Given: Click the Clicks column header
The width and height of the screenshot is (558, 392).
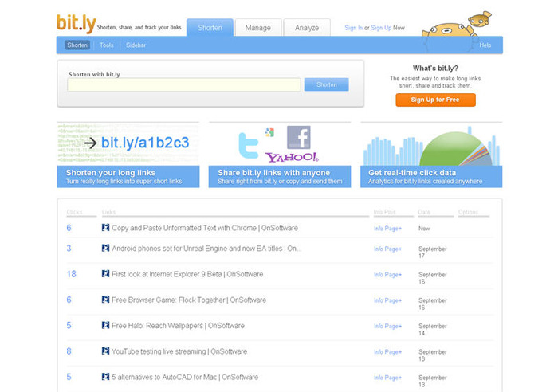Looking at the screenshot, I should click(74, 212).
